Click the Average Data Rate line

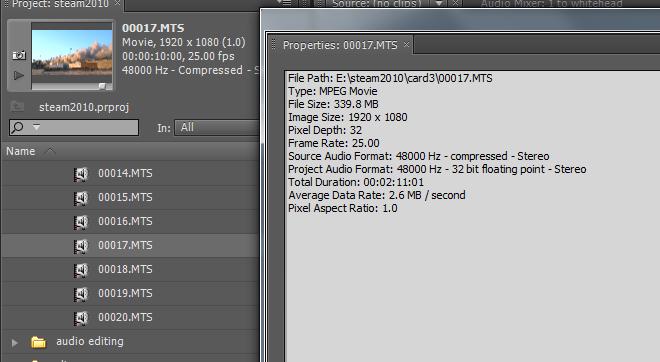[377, 195]
